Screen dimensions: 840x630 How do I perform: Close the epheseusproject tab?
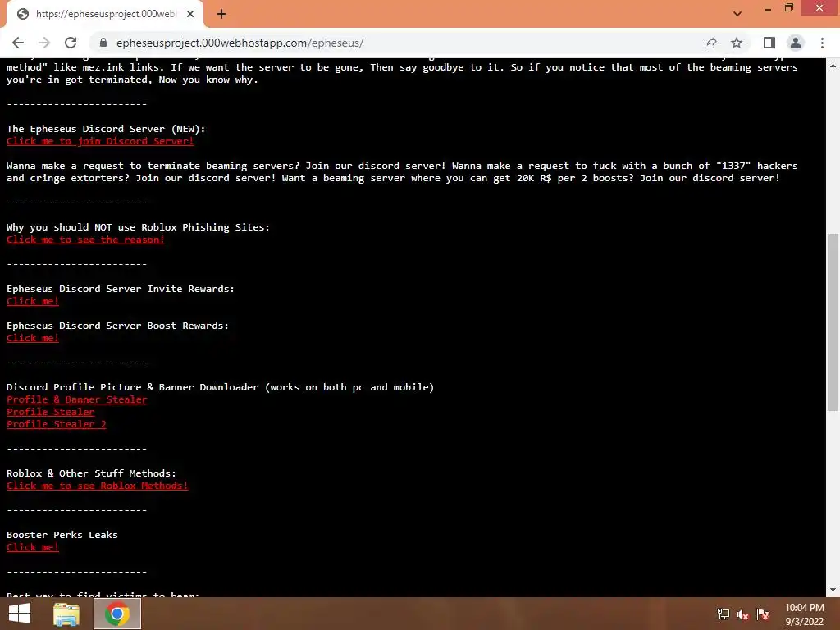point(190,14)
